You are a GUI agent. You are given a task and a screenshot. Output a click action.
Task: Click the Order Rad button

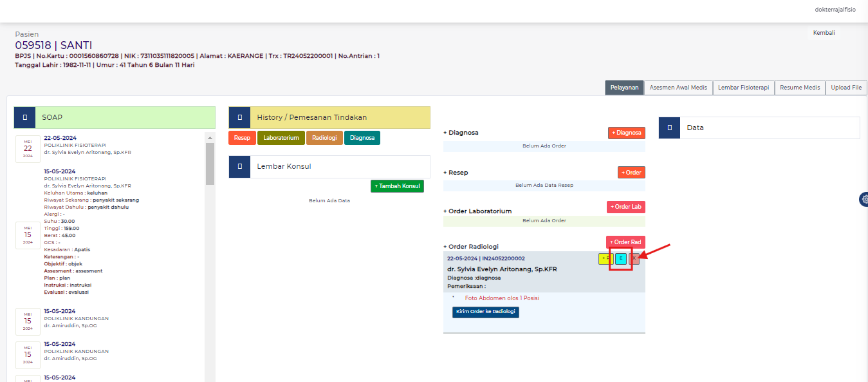pyautogui.click(x=625, y=242)
